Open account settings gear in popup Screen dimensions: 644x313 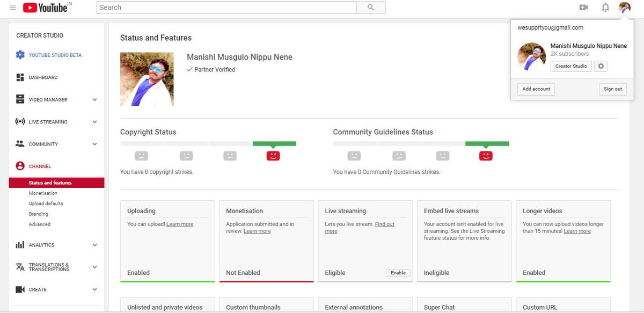(601, 66)
